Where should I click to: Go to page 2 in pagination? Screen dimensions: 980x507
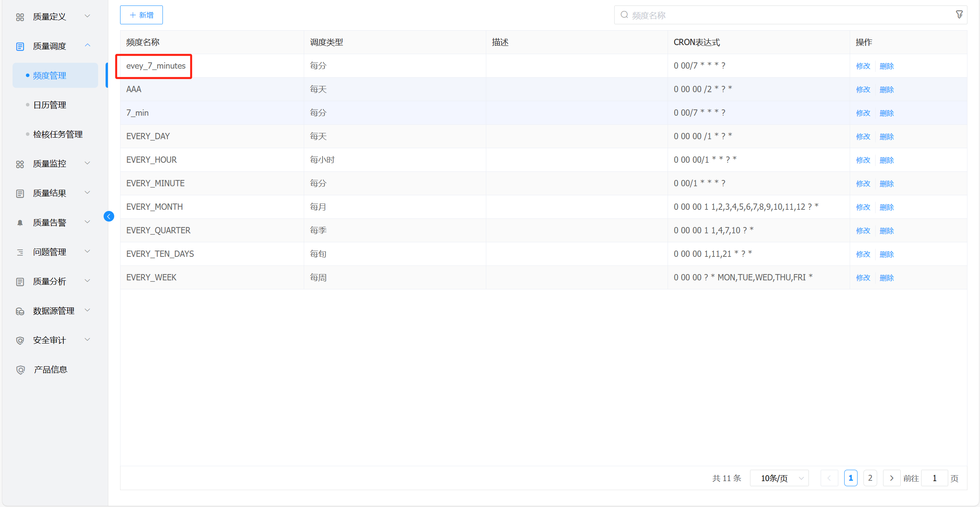tap(870, 478)
